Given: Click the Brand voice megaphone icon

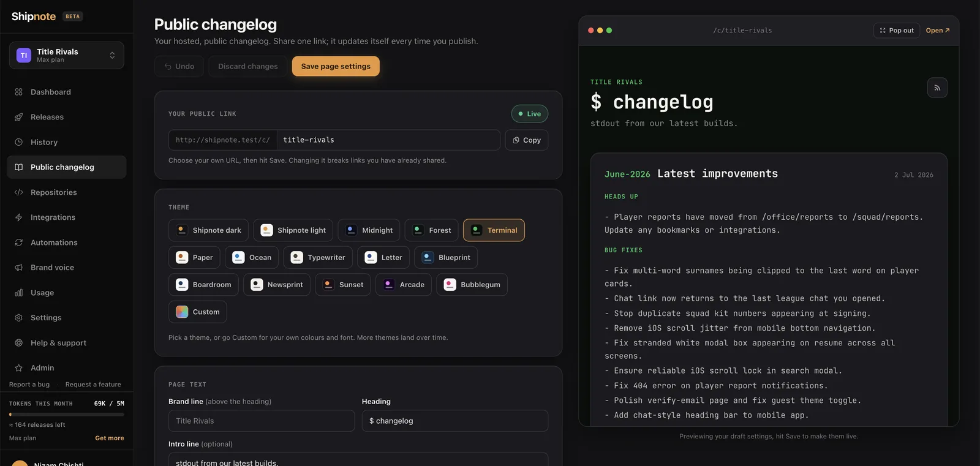Looking at the screenshot, I should [18, 268].
